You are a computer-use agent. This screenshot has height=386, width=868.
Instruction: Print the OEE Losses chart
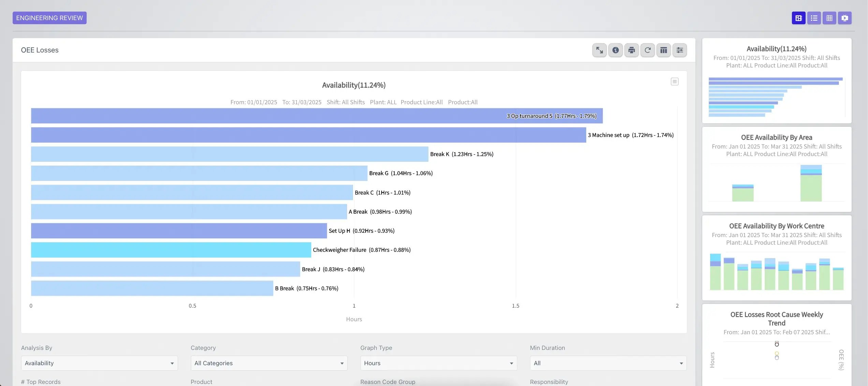[631, 50]
